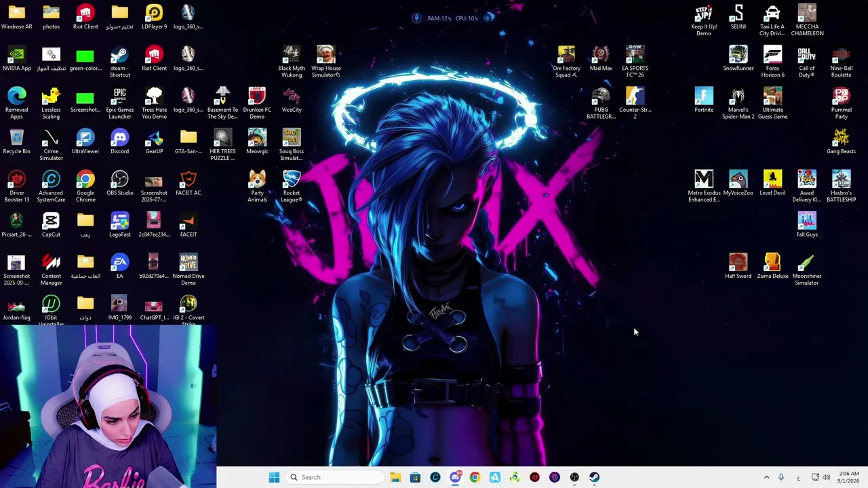Show hidden system tray icons

click(766, 477)
